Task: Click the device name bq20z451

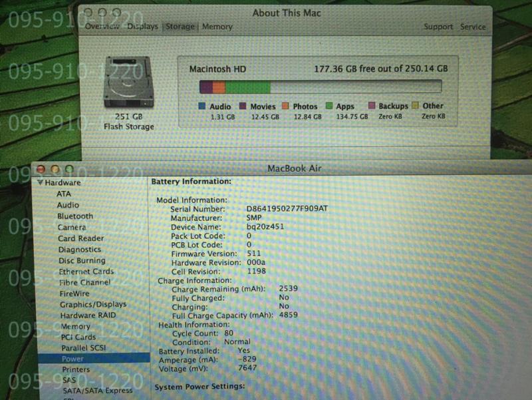Action: tap(265, 226)
